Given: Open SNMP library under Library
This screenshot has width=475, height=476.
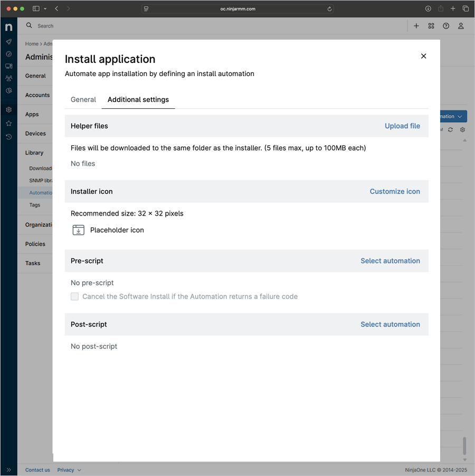Looking at the screenshot, I should pos(41,180).
